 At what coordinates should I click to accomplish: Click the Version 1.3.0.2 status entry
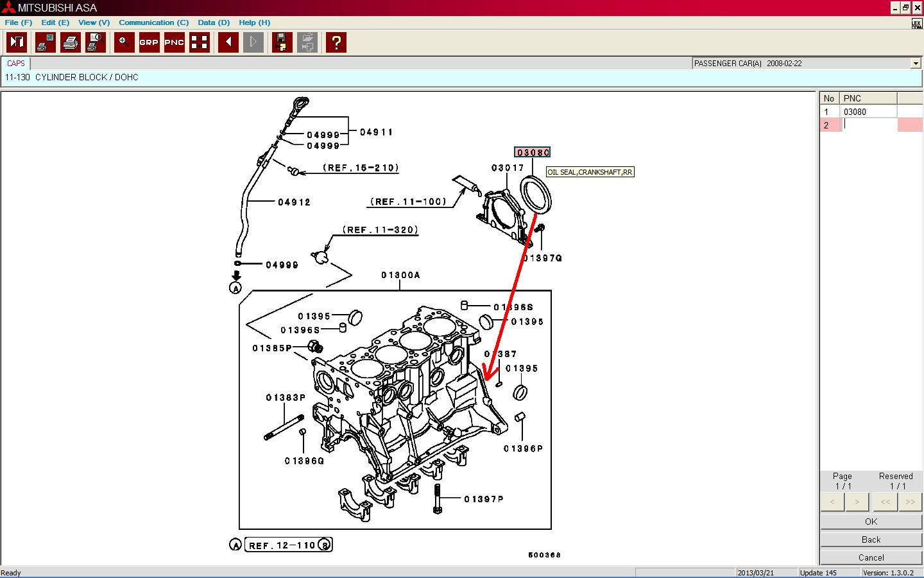click(x=889, y=573)
